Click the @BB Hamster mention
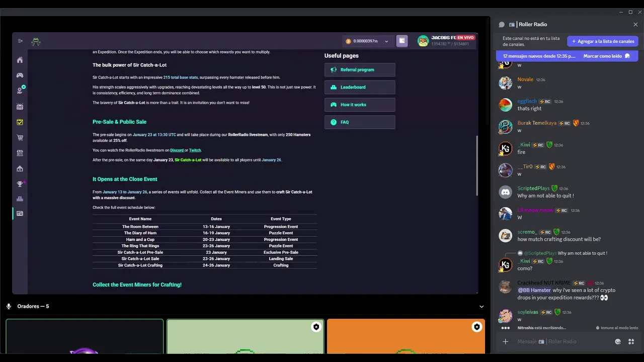 pyautogui.click(x=534, y=290)
